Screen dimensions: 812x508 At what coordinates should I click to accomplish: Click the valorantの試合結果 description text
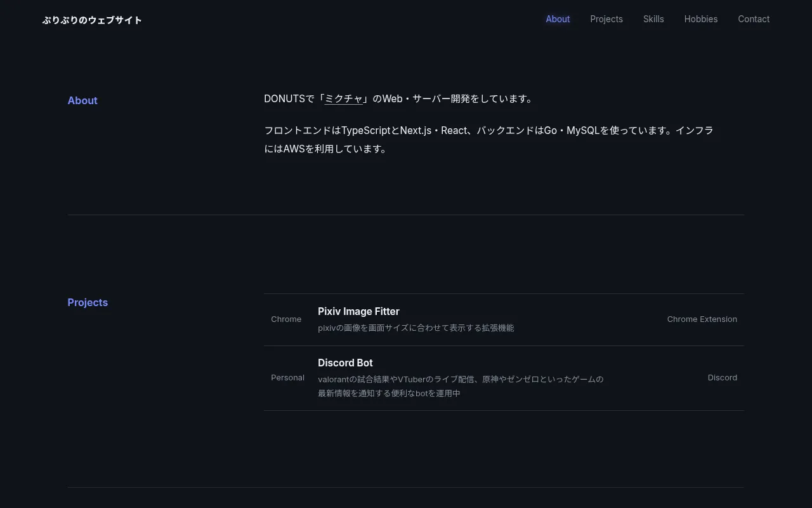tap(461, 386)
